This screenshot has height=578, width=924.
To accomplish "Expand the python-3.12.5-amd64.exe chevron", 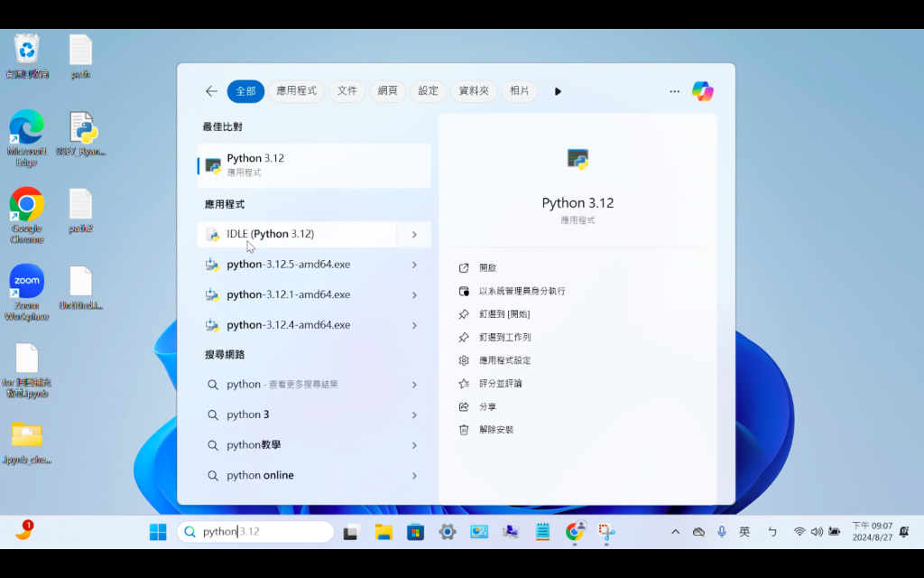I will pyautogui.click(x=414, y=265).
